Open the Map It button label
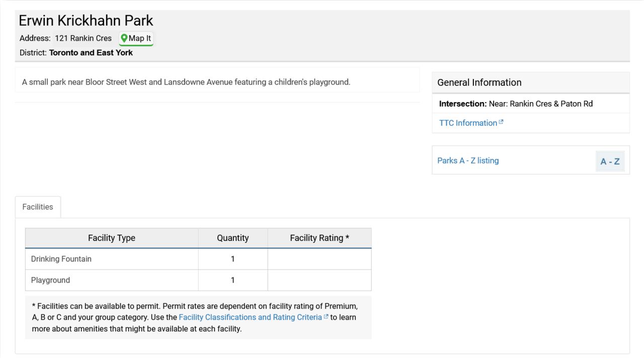Screen dimensions: 644x358 point(140,38)
